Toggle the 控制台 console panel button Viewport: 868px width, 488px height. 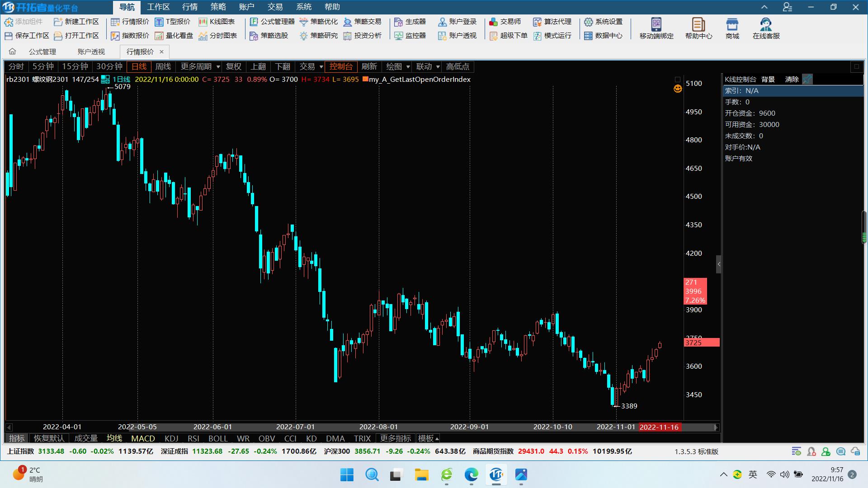coord(341,66)
